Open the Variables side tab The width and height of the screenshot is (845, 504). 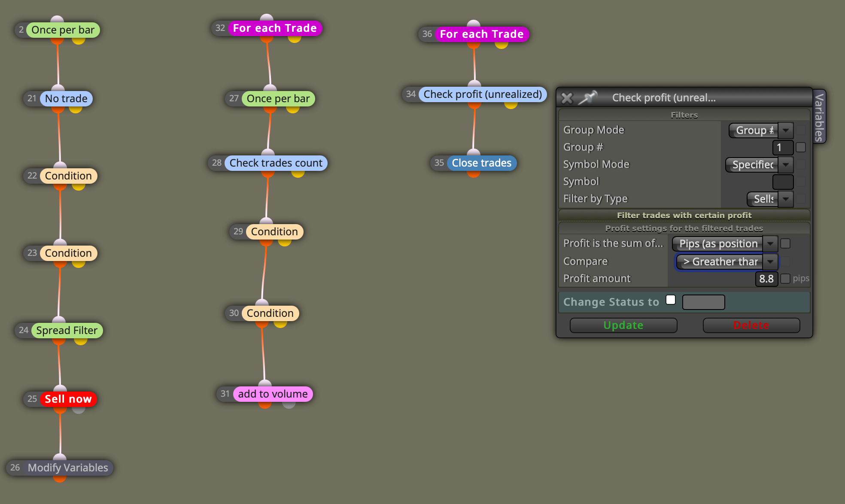point(819,117)
